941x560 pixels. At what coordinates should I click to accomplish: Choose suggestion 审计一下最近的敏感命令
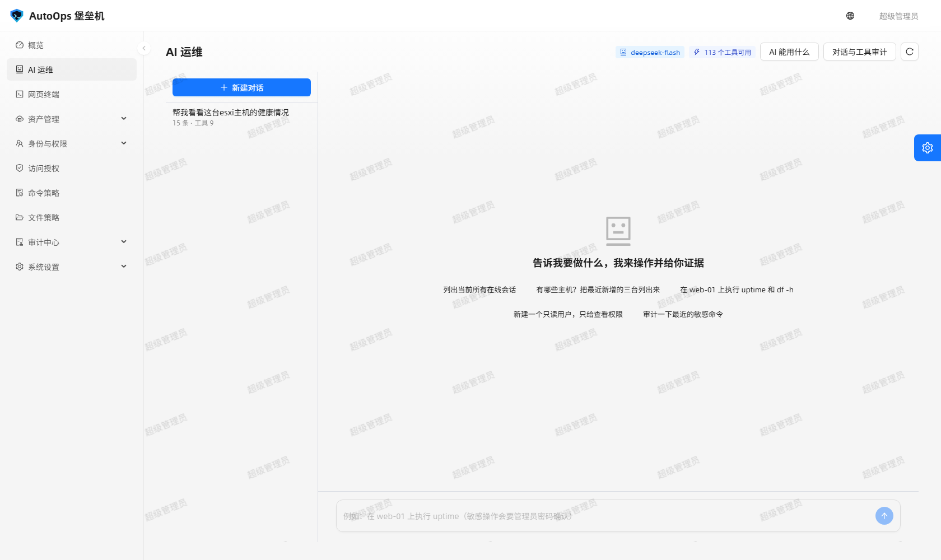683,314
